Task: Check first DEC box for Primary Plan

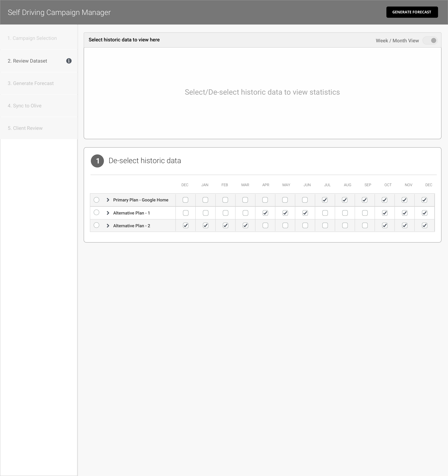Action: point(185,200)
